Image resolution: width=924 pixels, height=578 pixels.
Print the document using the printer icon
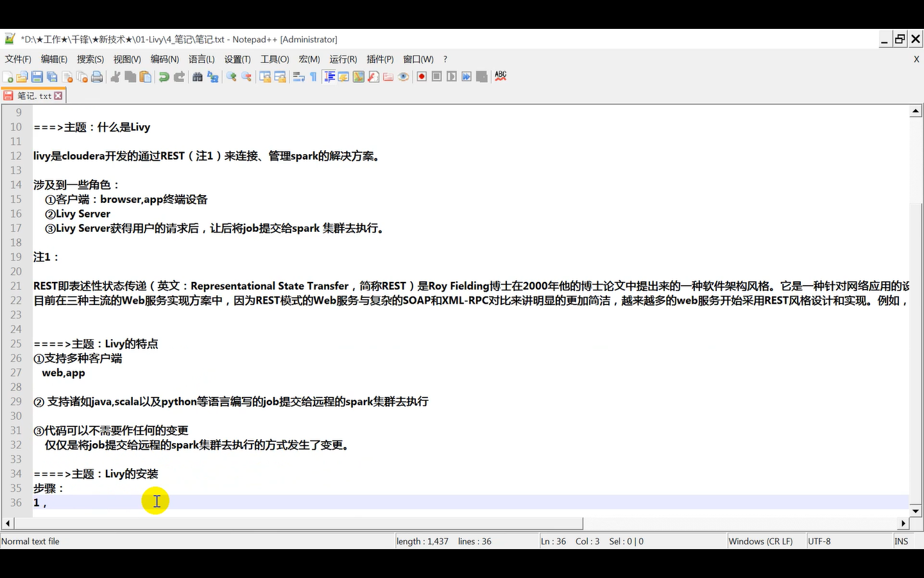pos(97,76)
